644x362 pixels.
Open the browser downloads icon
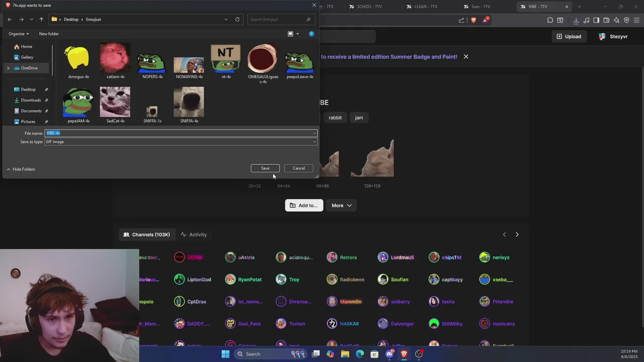click(x=576, y=20)
